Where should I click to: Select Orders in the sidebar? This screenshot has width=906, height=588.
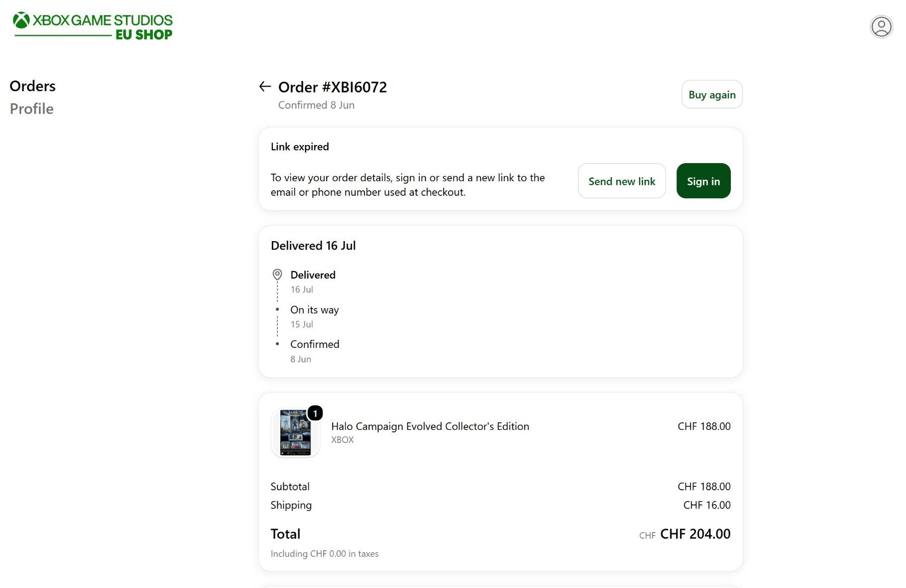pos(33,86)
